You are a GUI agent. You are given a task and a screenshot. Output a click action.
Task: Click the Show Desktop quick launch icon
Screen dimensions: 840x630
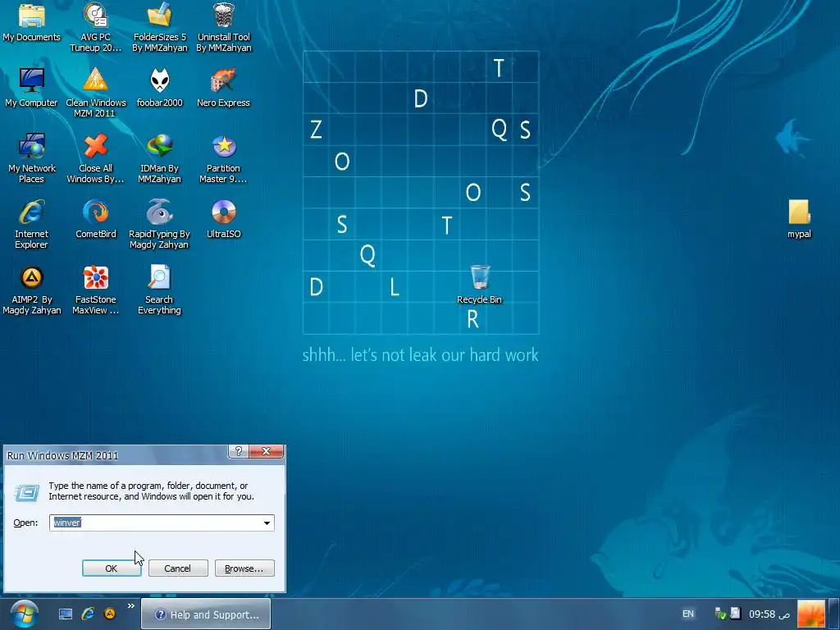[66, 614]
